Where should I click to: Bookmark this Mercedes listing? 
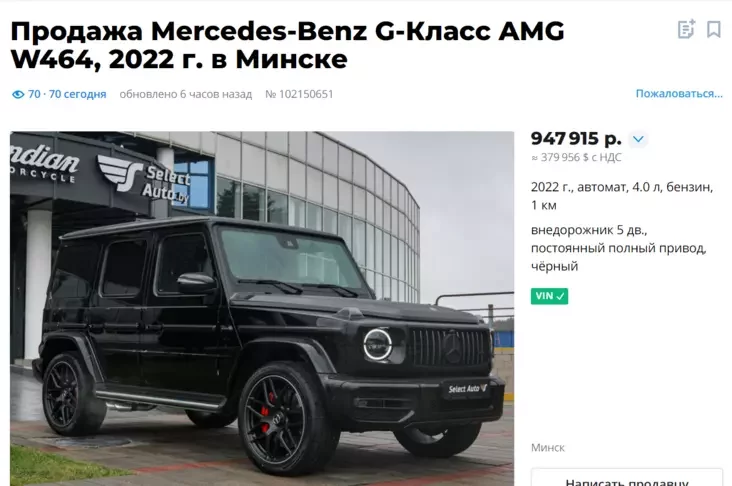pyautogui.click(x=714, y=29)
